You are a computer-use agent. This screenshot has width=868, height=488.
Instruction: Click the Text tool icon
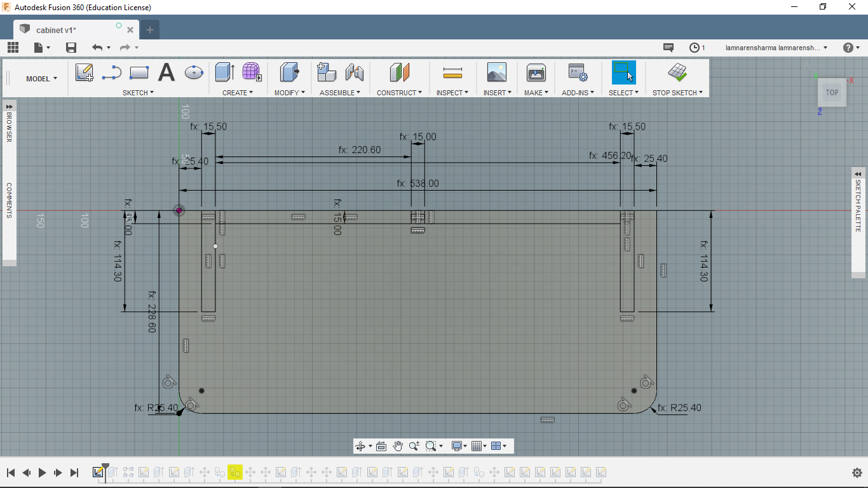(166, 72)
